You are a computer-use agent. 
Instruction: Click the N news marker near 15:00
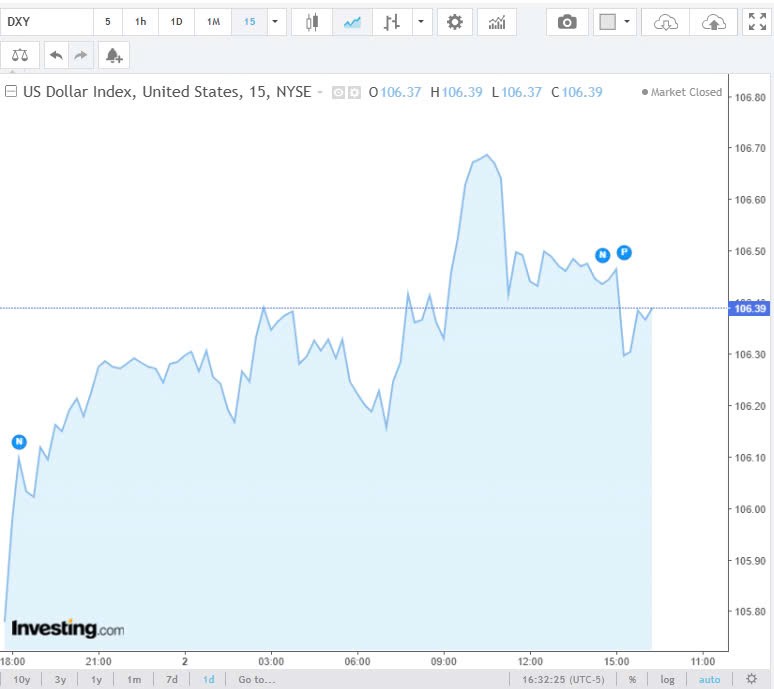pyautogui.click(x=602, y=255)
